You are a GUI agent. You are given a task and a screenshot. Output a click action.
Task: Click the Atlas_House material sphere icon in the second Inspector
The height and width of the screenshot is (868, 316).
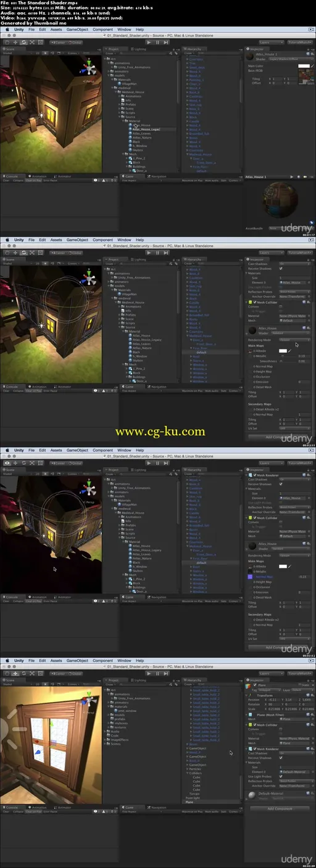[252, 330]
